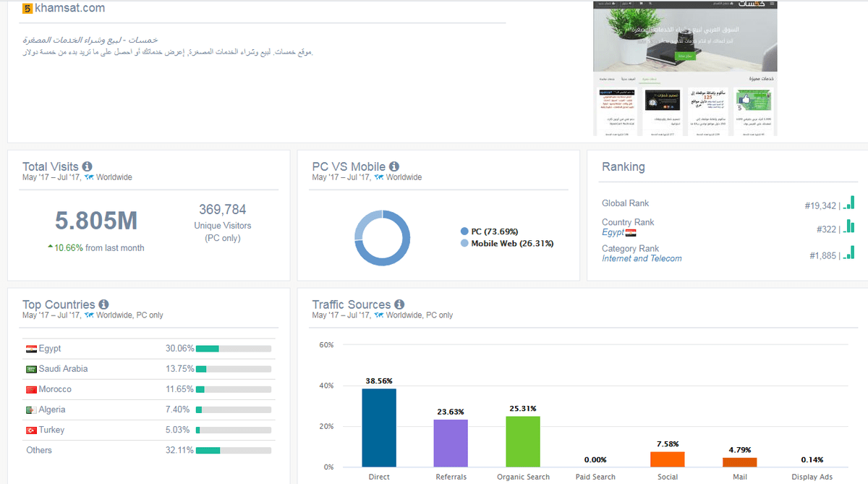Screen dimensions: 868x484
Task: Click the Organic Search green bar
Action: (x=523, y=441)
